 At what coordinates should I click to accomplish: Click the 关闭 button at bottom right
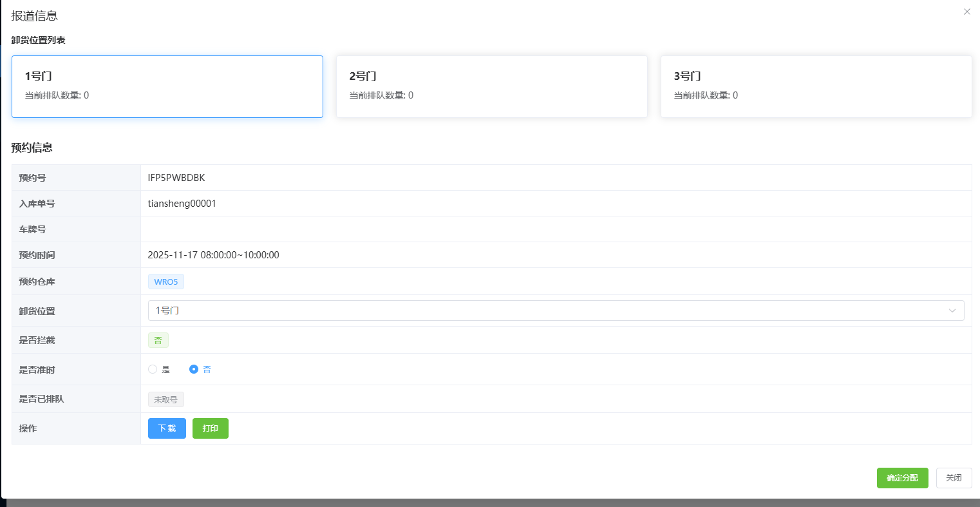tap(954, 478)
